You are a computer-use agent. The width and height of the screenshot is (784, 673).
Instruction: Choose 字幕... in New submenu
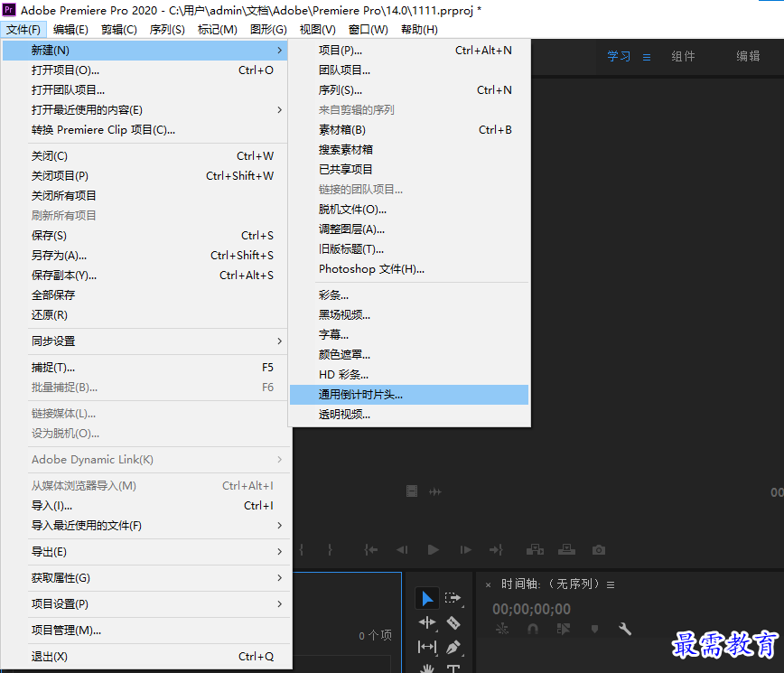[409, 334]
